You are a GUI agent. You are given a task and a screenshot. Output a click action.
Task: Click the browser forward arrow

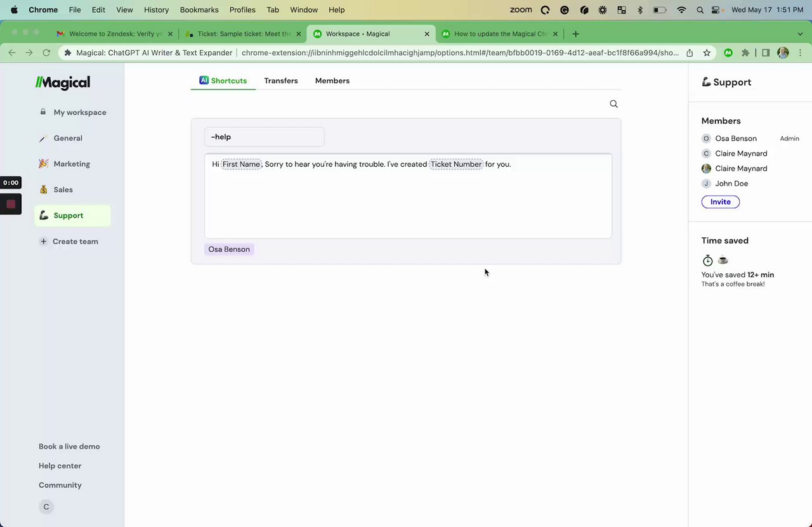pyautogui.click(x=29, y=53)
